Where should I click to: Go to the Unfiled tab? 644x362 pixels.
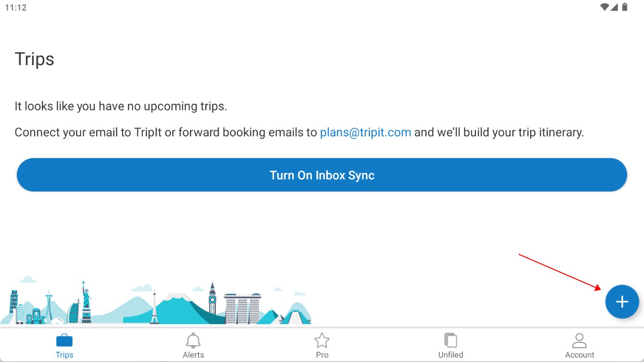tap(451, 346)
